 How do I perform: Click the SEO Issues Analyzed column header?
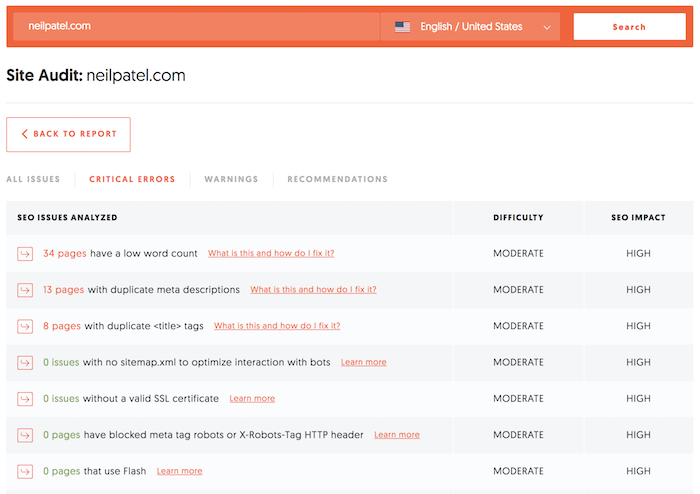[67, 218]
